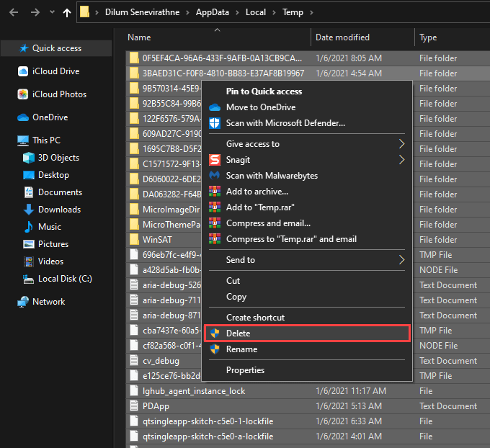Click the Snagit icon in context menu
The width and height of the screenshot is (490, 448).
214,160
